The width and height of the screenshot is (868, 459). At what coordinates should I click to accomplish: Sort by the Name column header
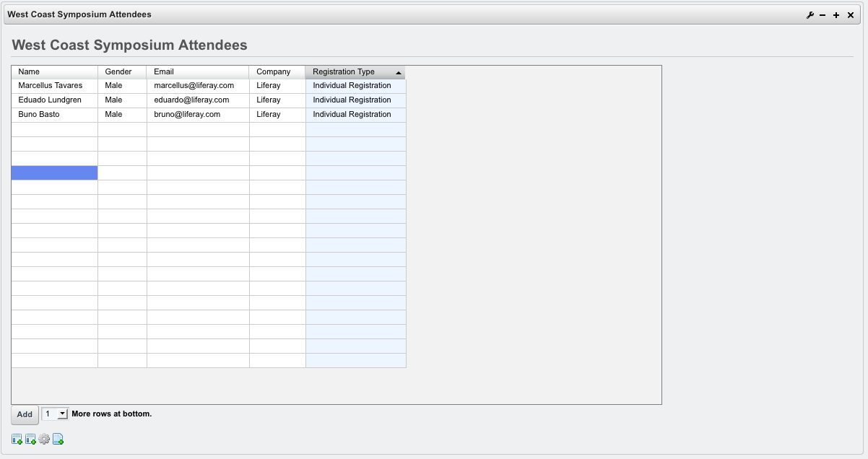pos(54,72)
